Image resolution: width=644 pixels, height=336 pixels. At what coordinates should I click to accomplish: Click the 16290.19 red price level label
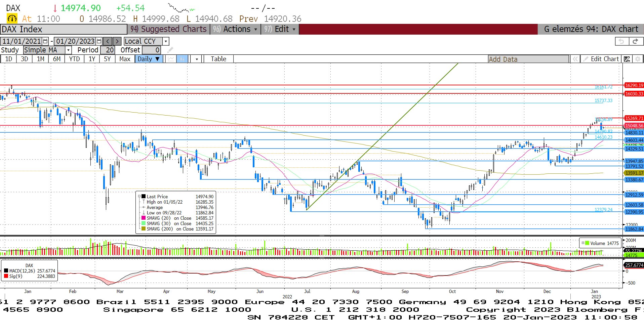(634, 85)
